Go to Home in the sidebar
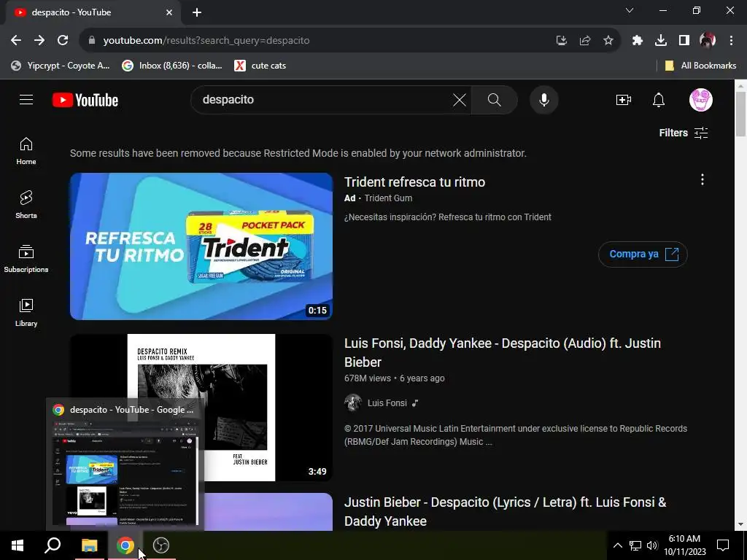747x560 pixels. point(26,151)
